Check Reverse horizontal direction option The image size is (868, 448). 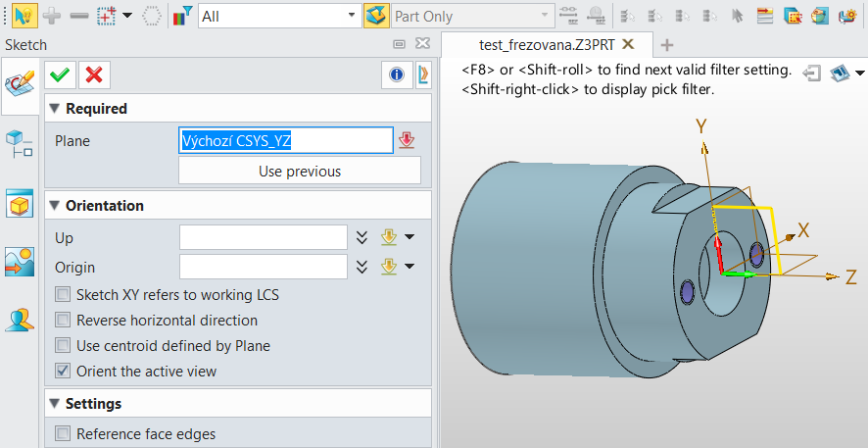tap(63, 320)
